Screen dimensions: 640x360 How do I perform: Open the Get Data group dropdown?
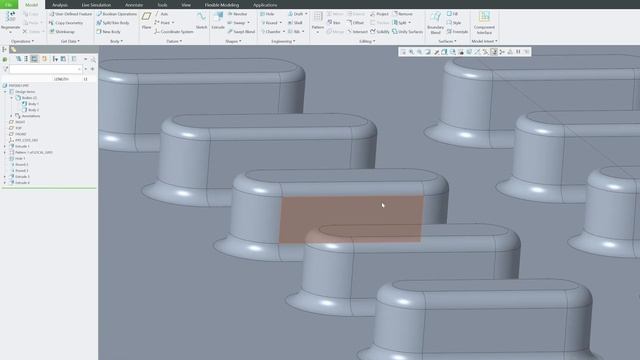coord(70,41)
